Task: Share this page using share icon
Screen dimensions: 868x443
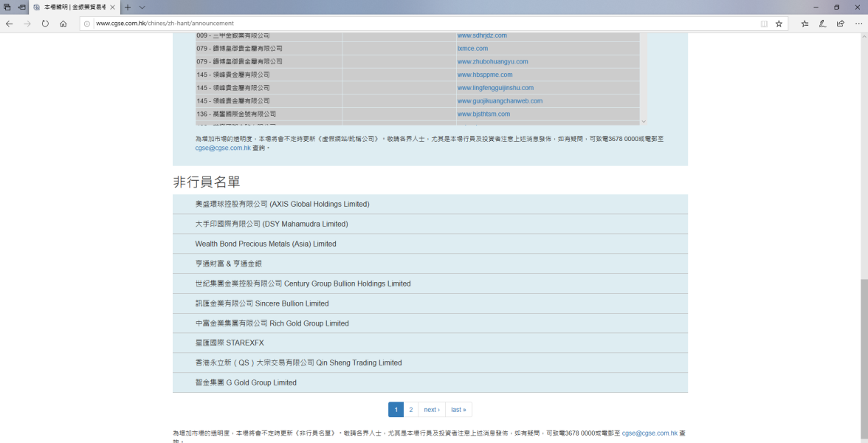Action: 840,24
